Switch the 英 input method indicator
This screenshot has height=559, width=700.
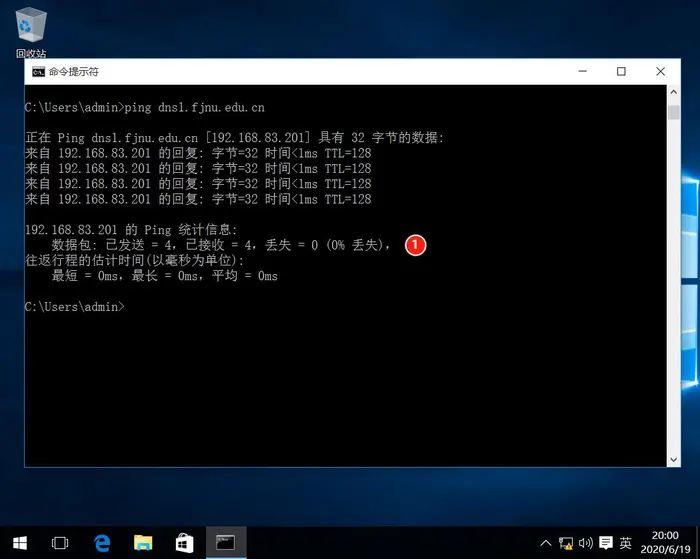(x=625, y=543)
